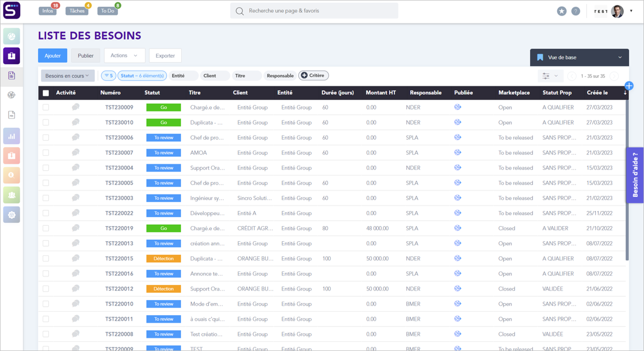Open the dashboard pie-chart sidebar icon
Screen dimensions: 644x351
pyautogui.click(x=12, y=36)
